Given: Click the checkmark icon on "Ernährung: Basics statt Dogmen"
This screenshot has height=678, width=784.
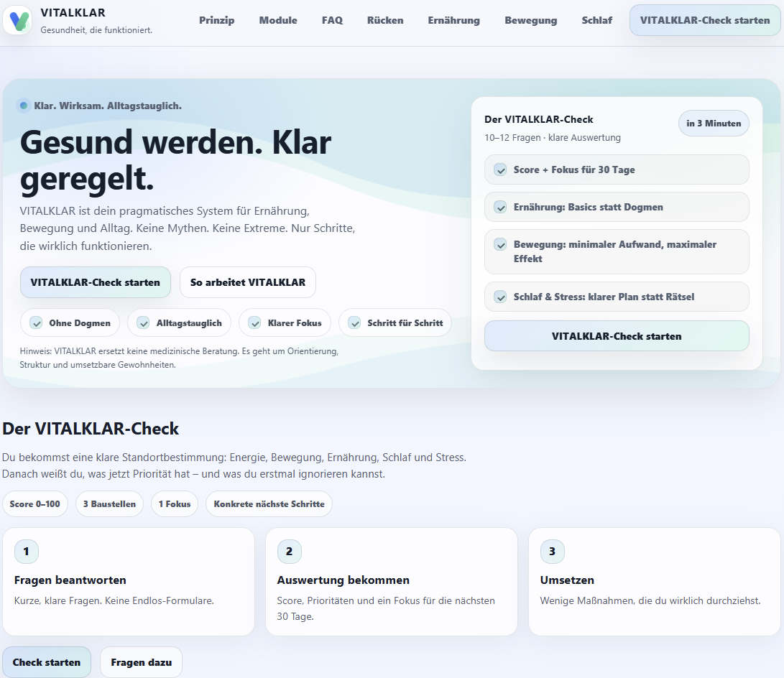Looking at the screenshot, I should click(500, 208).
